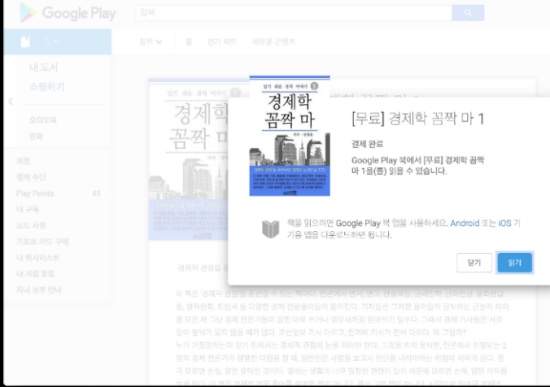Click the iOS download link
The width and height of the screenshot is (550, 387).
click(505, 223)
